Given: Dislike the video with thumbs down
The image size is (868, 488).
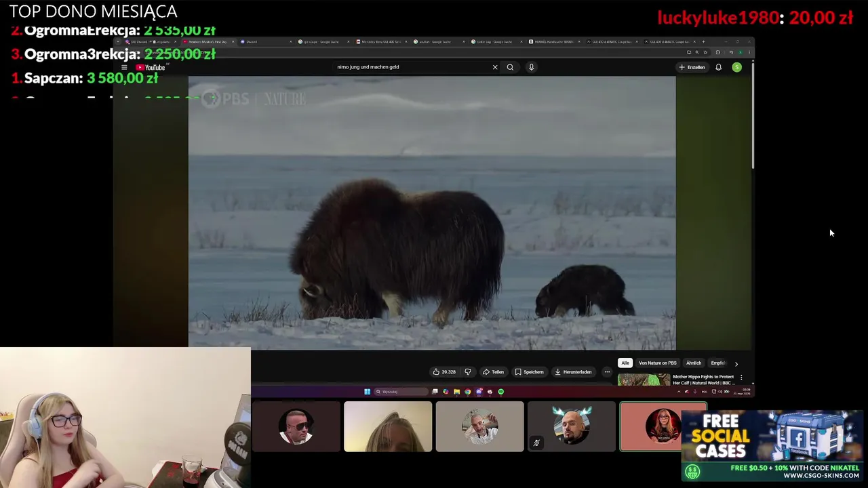Looking at the screenshot, I should tap(467, 371).
